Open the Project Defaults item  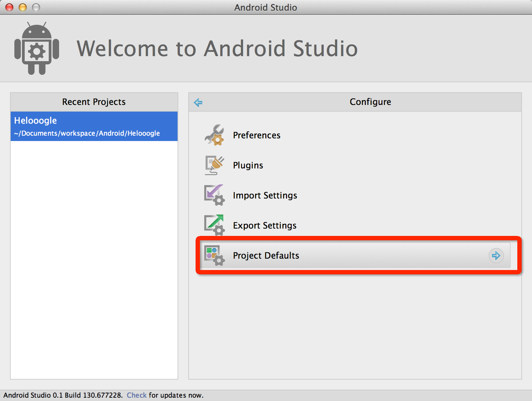pos(355,255)
